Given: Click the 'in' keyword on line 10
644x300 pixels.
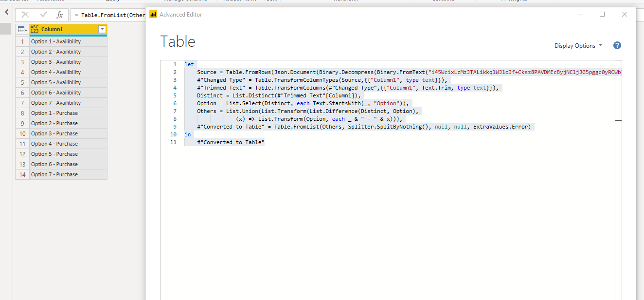Looking at the screenshot, I should tap(187, 134).
